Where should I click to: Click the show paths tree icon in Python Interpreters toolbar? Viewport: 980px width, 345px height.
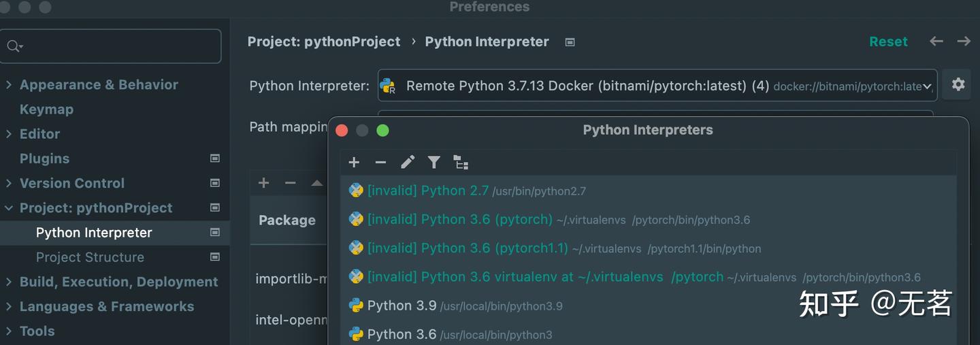461,162
